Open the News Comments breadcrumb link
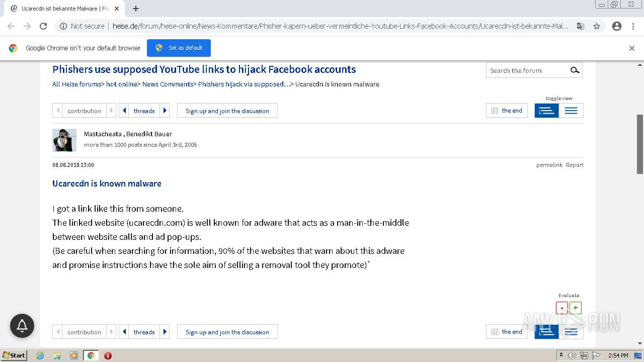The height and width of the screenshot is (362, 644). tap(168, 84)
